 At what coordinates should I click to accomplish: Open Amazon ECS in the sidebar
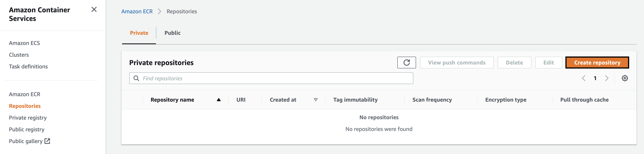pos(25,43)
